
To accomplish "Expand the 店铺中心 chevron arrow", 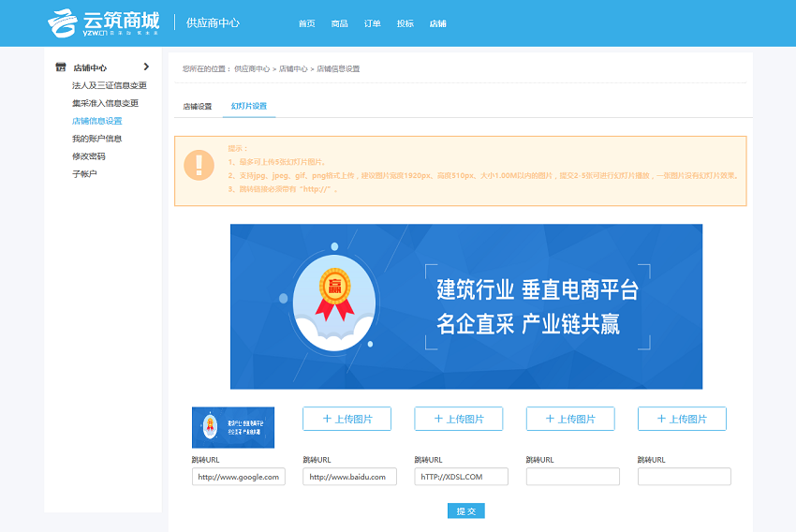I will (146, 66).
